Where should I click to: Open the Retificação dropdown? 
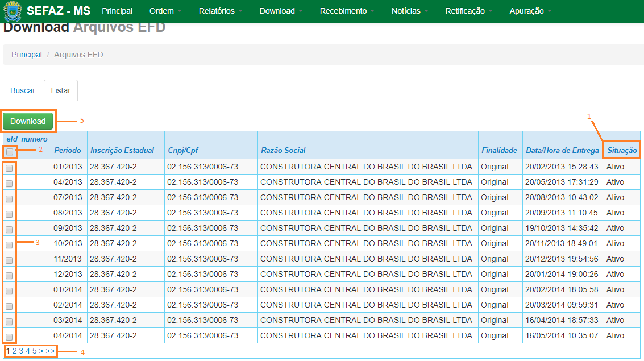pos(468,11)
